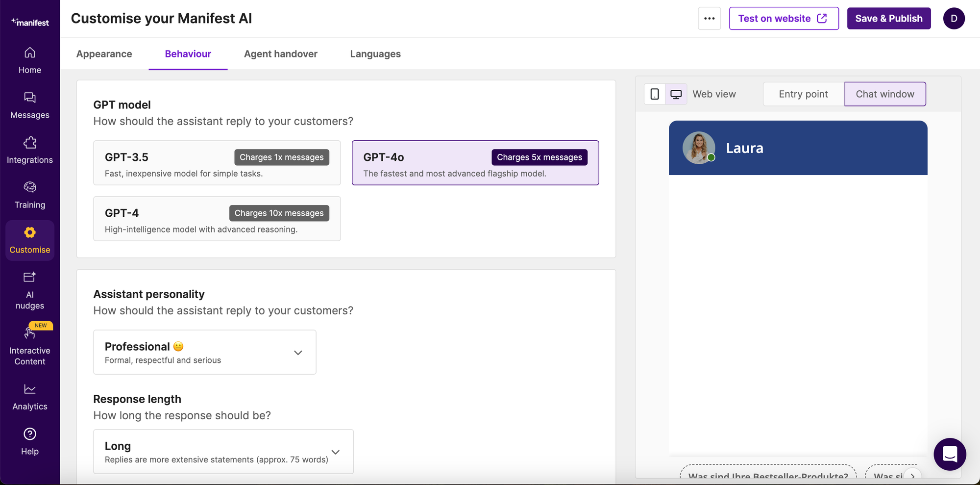Open the Help question mark icon
The image size is (980, 485).
coord(30,434)
